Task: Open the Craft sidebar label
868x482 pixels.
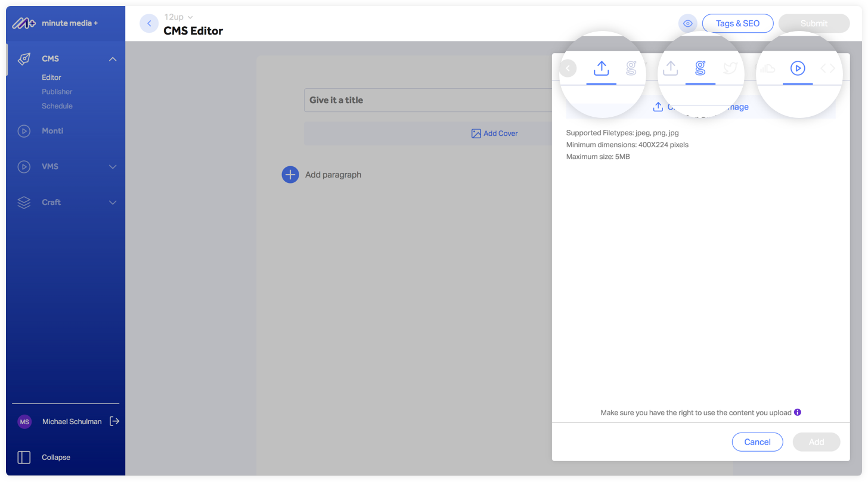Action: pos(51,202)
